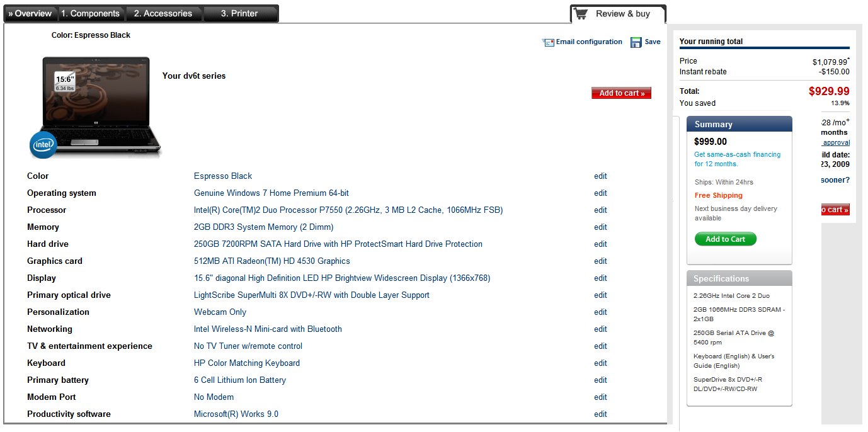The image size is (868, 432).
Task: Click Espresso Black color value
Action: [223, 176]
